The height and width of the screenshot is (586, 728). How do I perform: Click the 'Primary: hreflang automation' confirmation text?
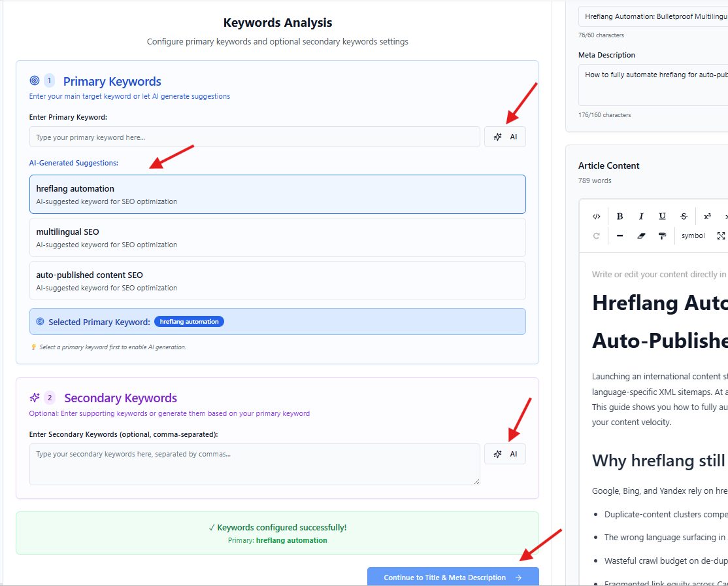[x=278, y=540]
